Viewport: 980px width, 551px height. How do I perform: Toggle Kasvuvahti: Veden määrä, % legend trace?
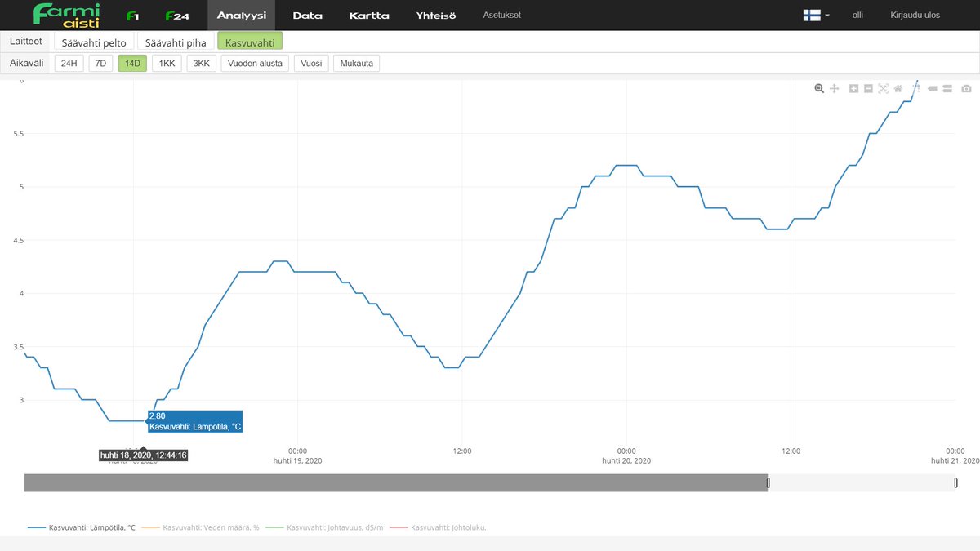pyautogui.click(x=200, y=527)
